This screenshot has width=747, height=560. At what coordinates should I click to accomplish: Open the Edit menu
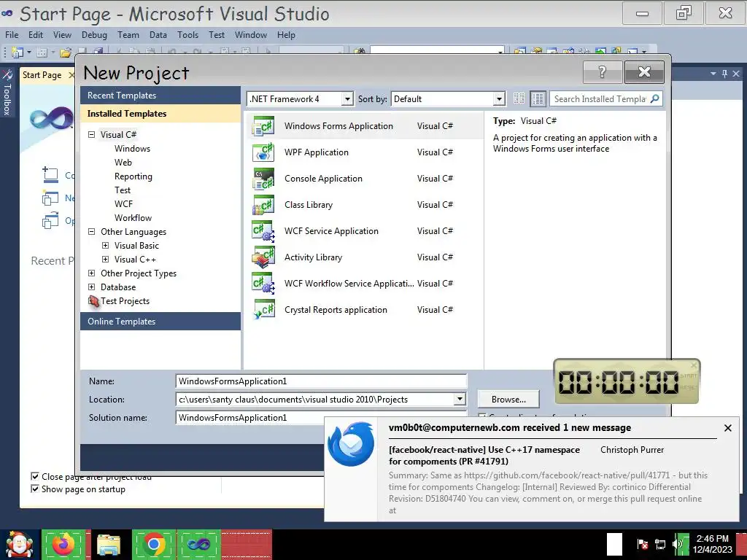pyautogui.click(x=36, y=35)
